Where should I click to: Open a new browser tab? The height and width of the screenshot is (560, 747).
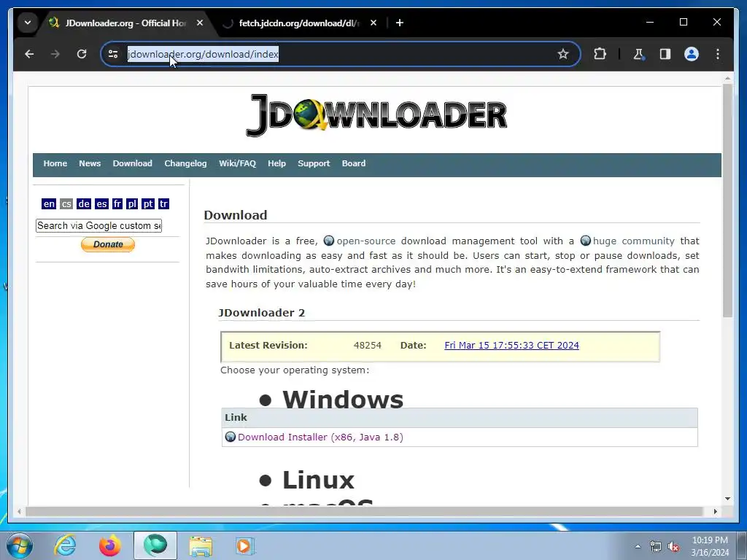pyautogui.click(x=400, y=23)
